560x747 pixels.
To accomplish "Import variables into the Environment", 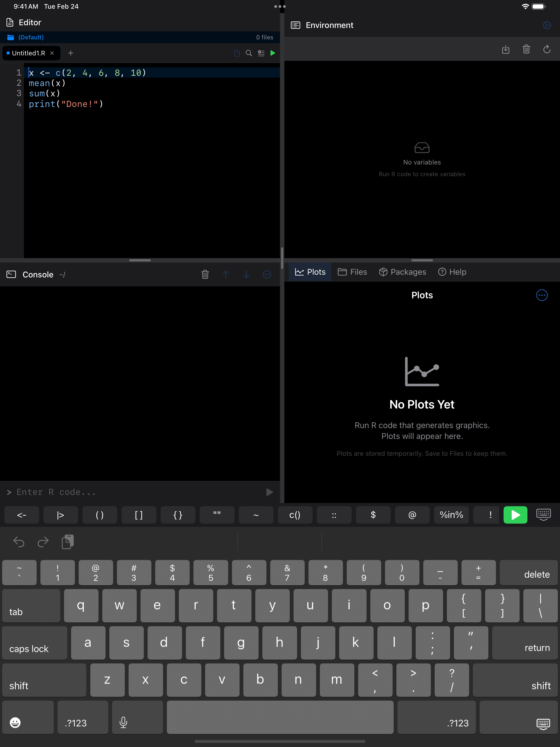I will tap(506, 49).
